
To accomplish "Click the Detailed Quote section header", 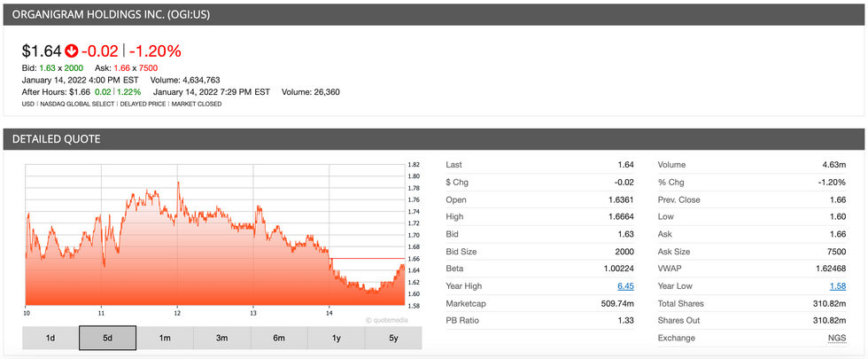I will coord(433,139).
